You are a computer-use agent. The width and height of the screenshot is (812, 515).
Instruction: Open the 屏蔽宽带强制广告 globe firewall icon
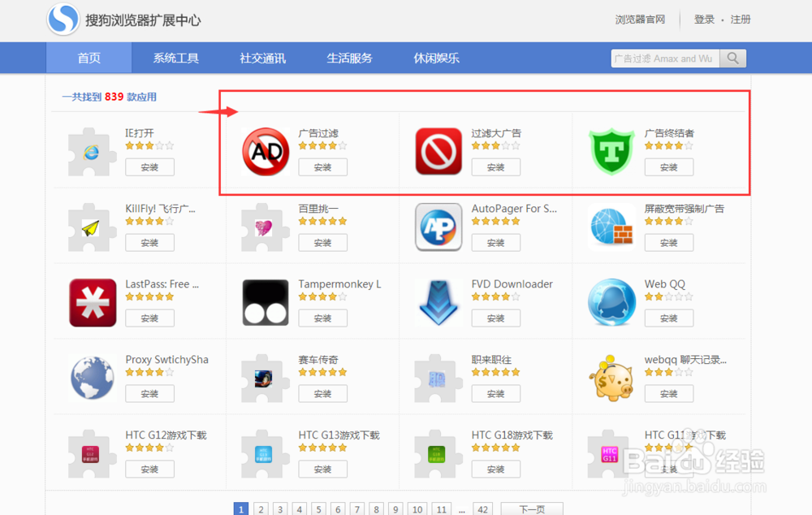(611, 227)
